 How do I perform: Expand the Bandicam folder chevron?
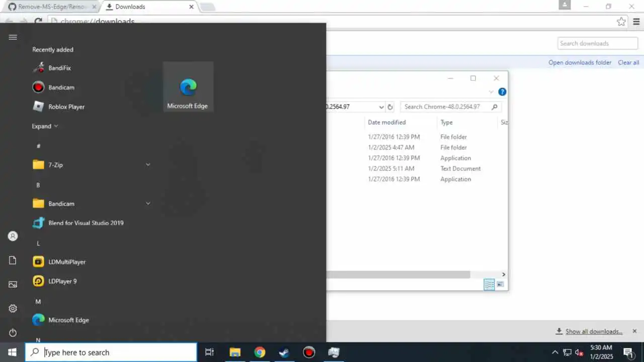[148, 203]
